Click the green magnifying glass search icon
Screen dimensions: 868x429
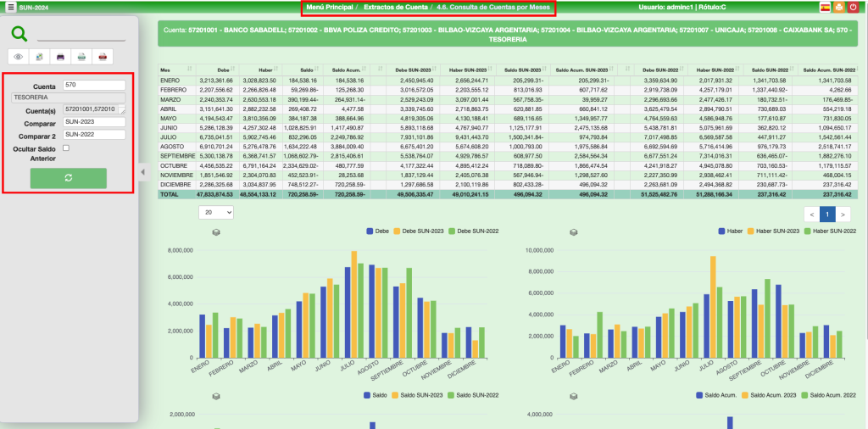click(19, 34)
